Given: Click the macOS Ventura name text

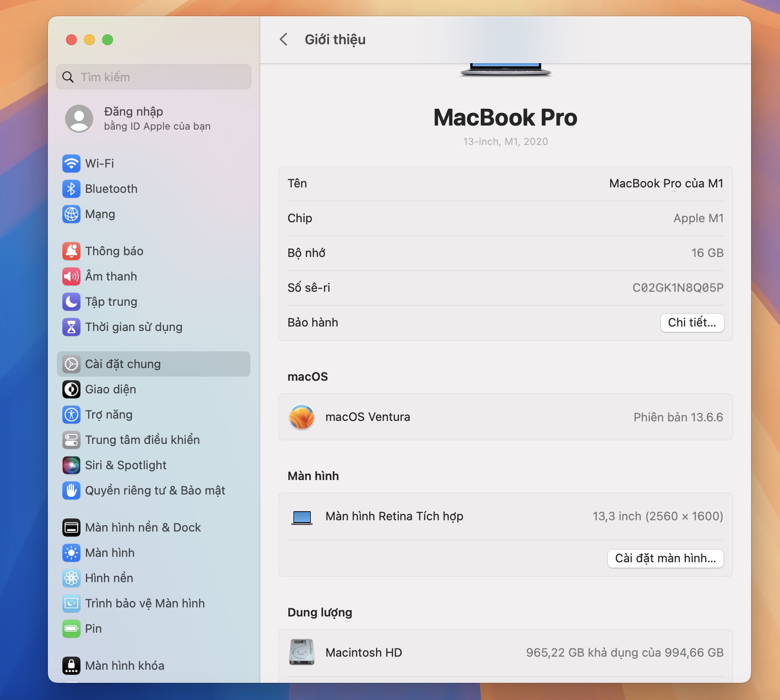Looking at the screenshot, I should point(368,417).
